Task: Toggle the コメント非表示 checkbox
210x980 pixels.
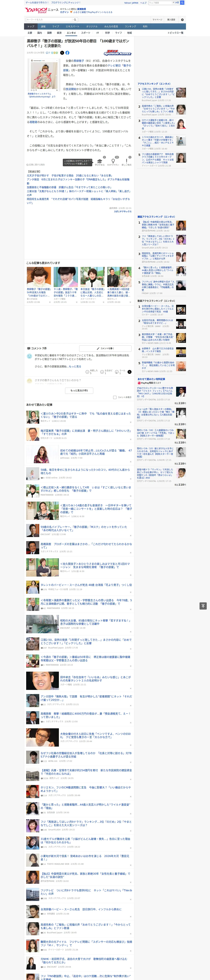Action: point(115,397)
